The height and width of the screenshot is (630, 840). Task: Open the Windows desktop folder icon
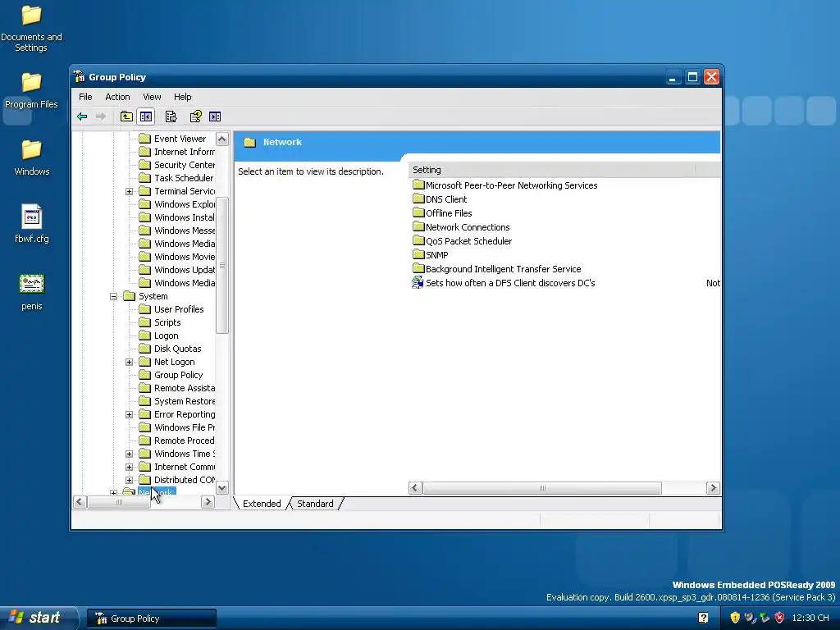click(32, 157)
